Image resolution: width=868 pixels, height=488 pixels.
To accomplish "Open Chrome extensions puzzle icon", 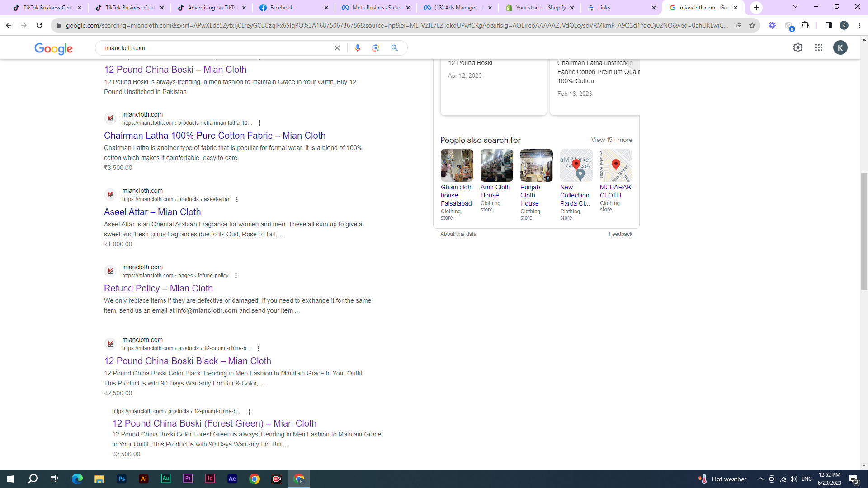I will tap(805, 25).
